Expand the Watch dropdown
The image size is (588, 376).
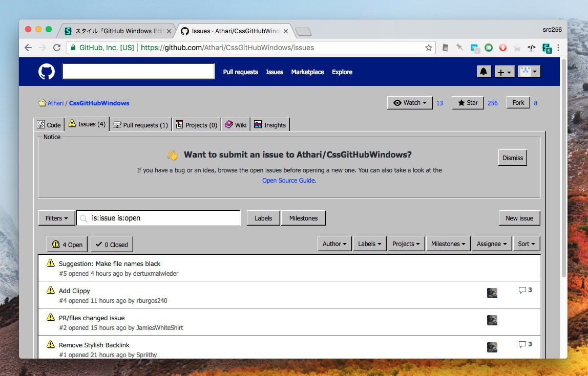[410, 103]
